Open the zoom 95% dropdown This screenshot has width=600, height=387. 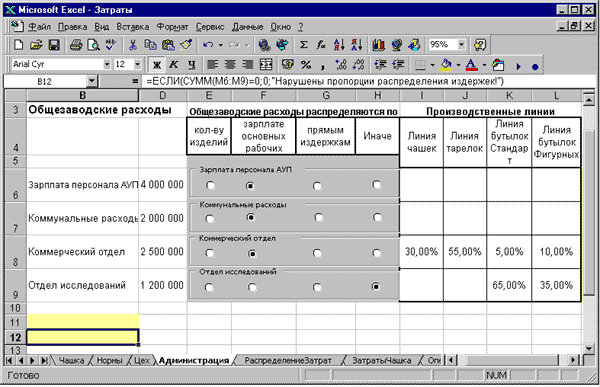click(461, 45)
